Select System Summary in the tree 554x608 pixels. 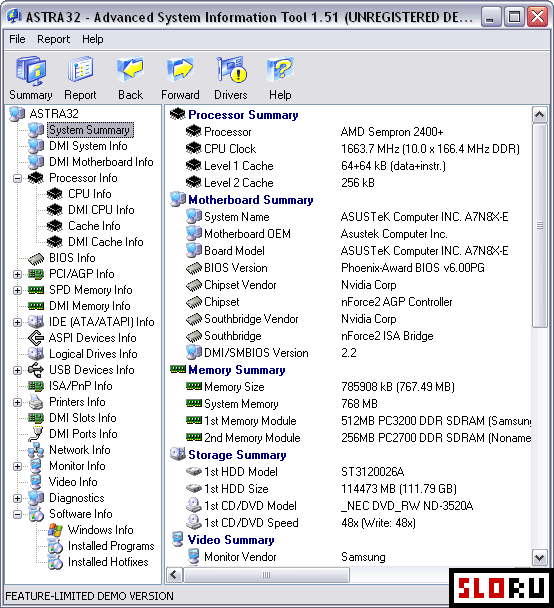90,130
